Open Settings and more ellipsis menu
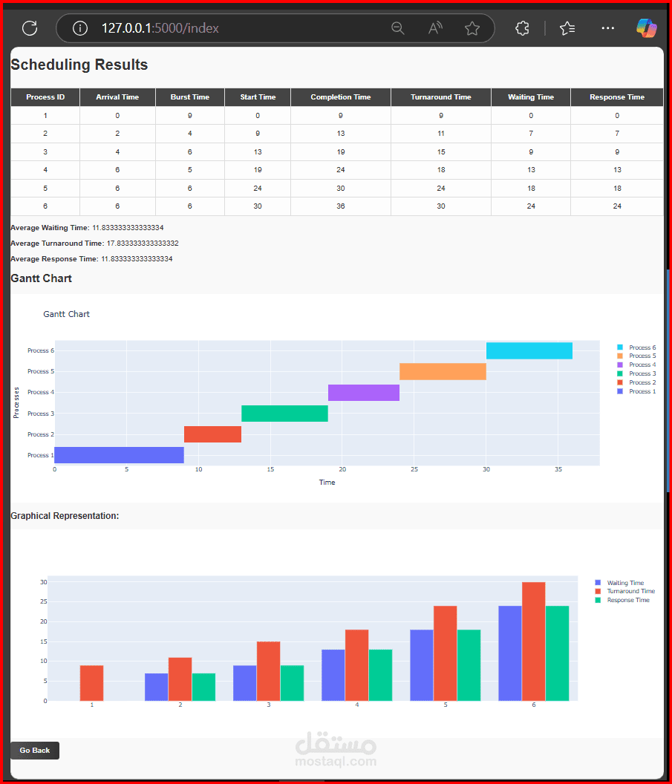 tap(608, 28)
